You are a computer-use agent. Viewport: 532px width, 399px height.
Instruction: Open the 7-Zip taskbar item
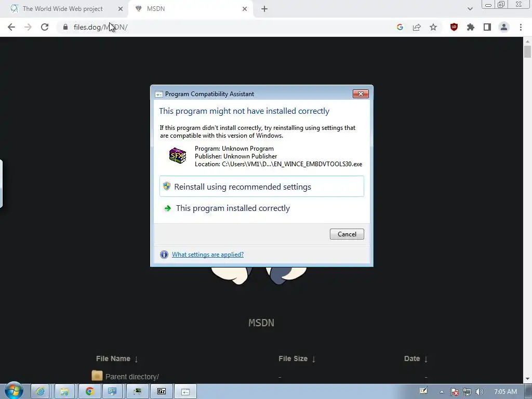pos(162,392)
